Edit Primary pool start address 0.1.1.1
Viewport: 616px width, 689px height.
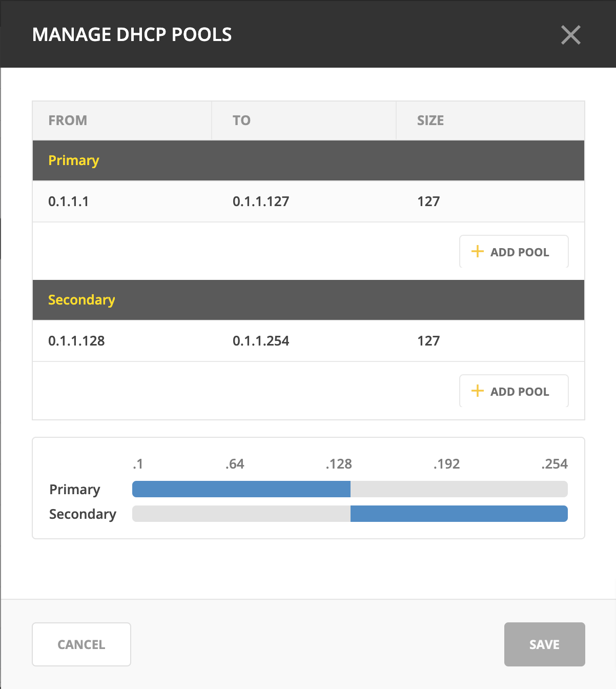coord(69,201)
